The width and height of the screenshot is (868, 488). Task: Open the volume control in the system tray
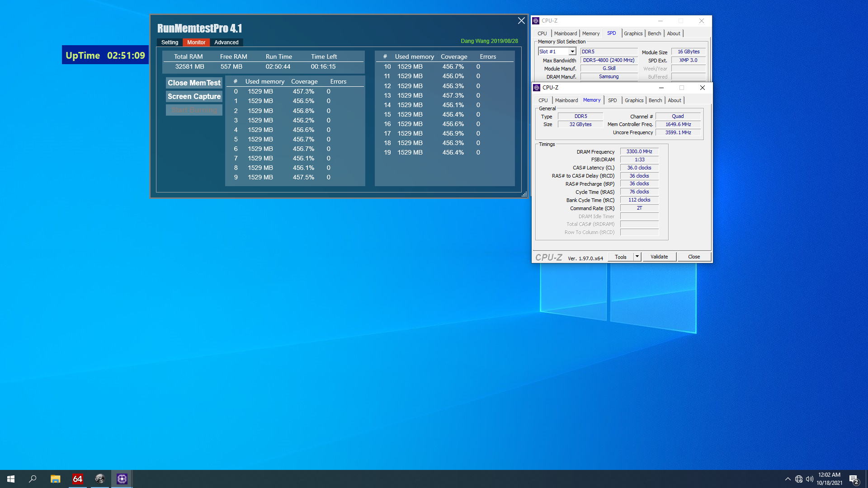click(809, 479)
